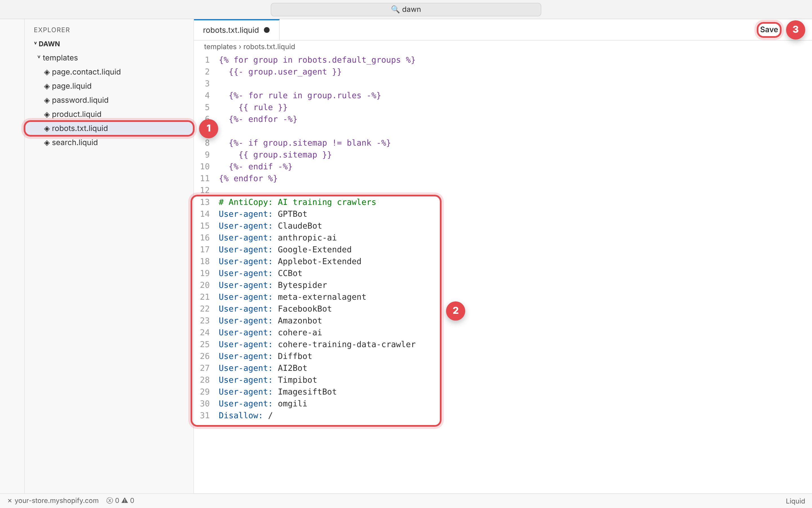Click the 'User-agent: Bytespider' line

tap(273, 285)
